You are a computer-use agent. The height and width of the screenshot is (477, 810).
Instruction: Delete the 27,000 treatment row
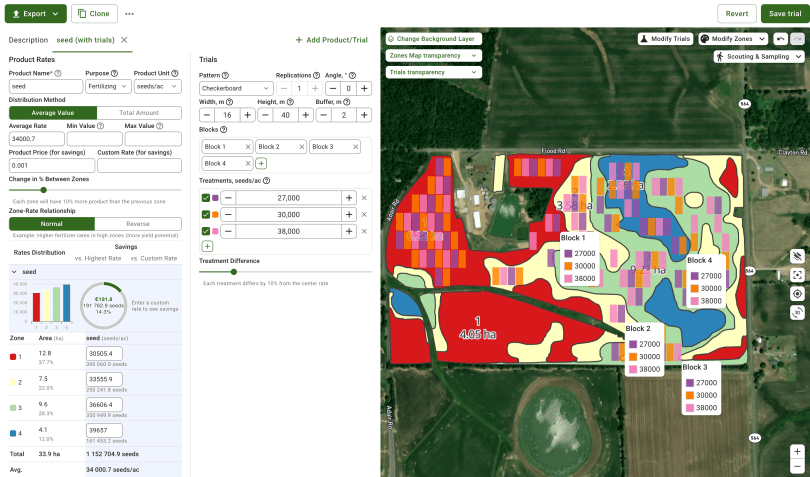pyautogui.click(x=364, y=198)
